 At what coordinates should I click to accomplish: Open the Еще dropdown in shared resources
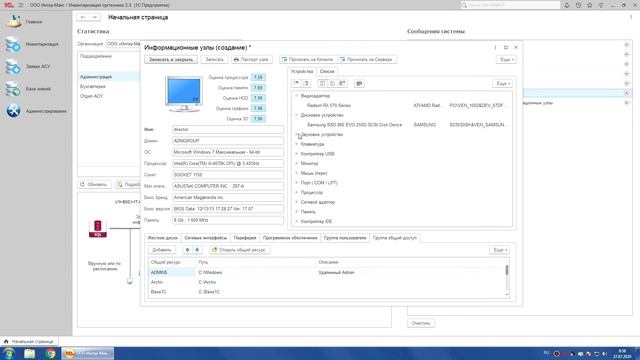(x=500, y=250)
